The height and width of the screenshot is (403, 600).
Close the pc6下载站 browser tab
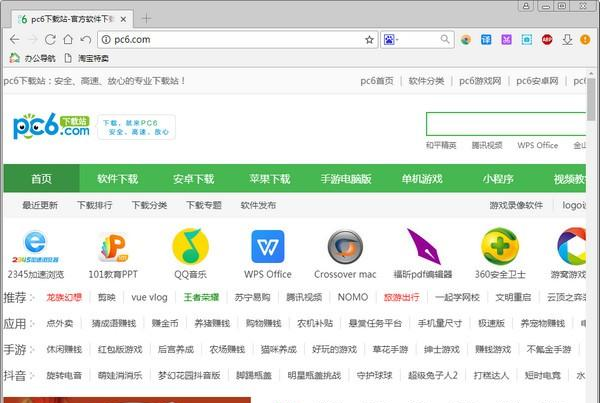click(x=123, y=19)
